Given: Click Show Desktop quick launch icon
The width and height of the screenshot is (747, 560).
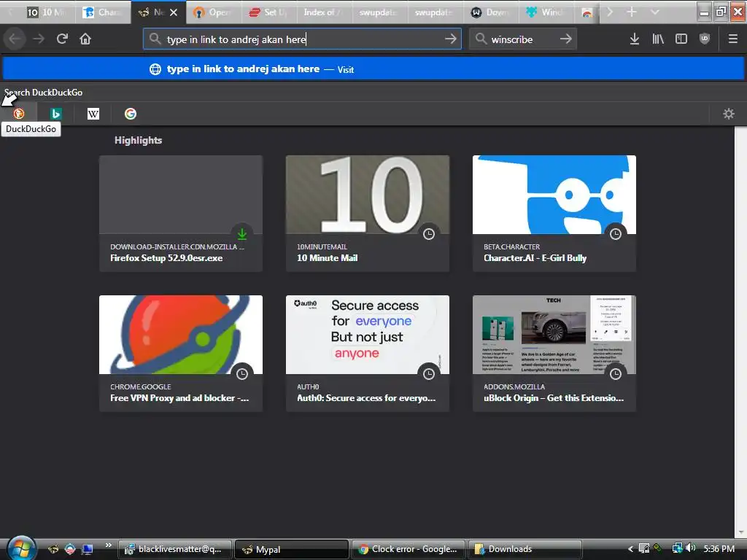Looking at the screenshot, I should coord(88,549).
